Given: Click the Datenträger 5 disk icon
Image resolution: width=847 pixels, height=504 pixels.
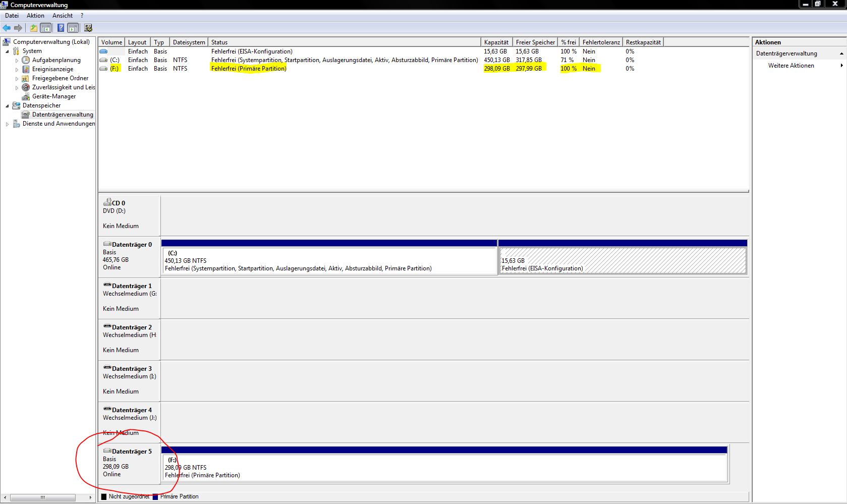Looking at the screenshot, I should pos(107,451).
